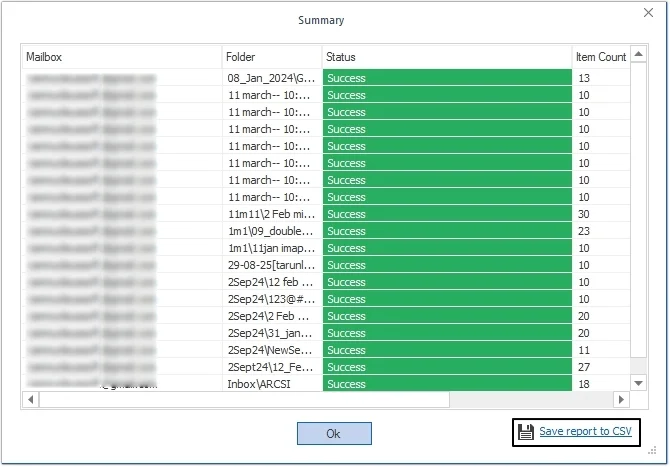Image resolution: width=670 pixels, height=467 pixels.
Task: Click the vertical scrollbar thumb
Action: 638,209
